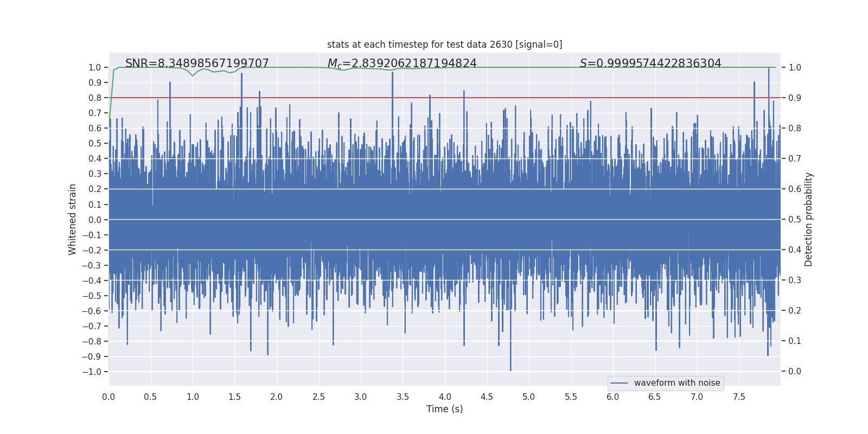
Task: Click the 7.5 tick on time axis
Action: 739,397
